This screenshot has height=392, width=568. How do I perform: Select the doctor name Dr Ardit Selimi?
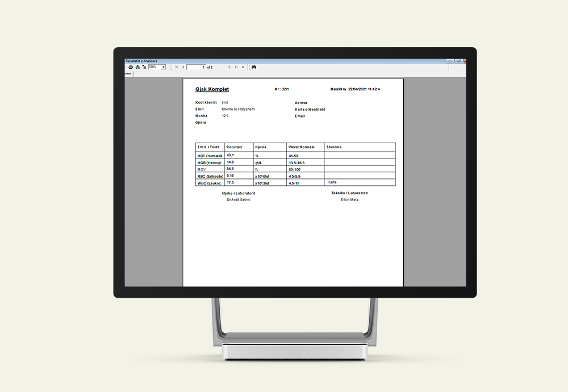[238, 200]
